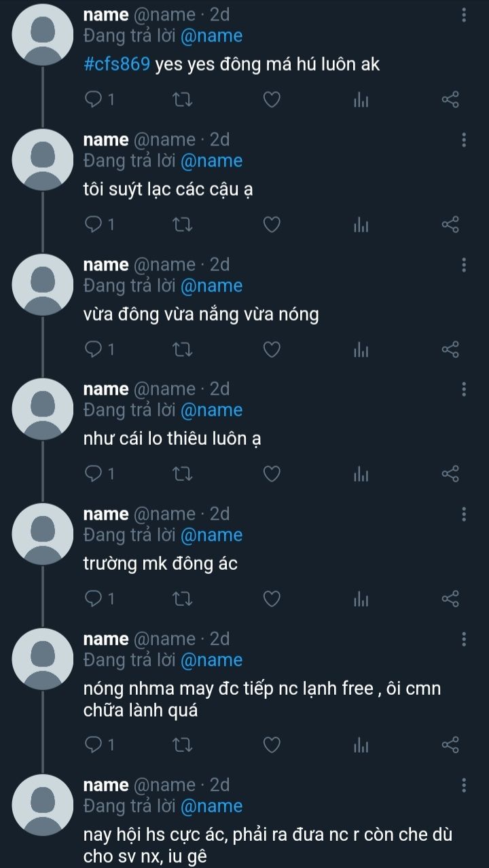Retweet the "vừa đông vừa nắng vừa nóng" tweet
This screenshot has height=868, width=489.
click(x=181, y=350)
